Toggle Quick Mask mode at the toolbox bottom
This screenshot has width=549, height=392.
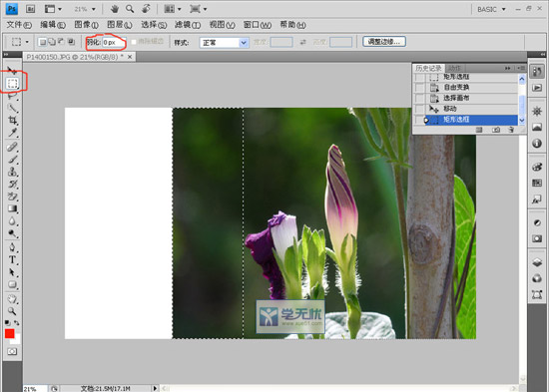(x=12, y=351)
